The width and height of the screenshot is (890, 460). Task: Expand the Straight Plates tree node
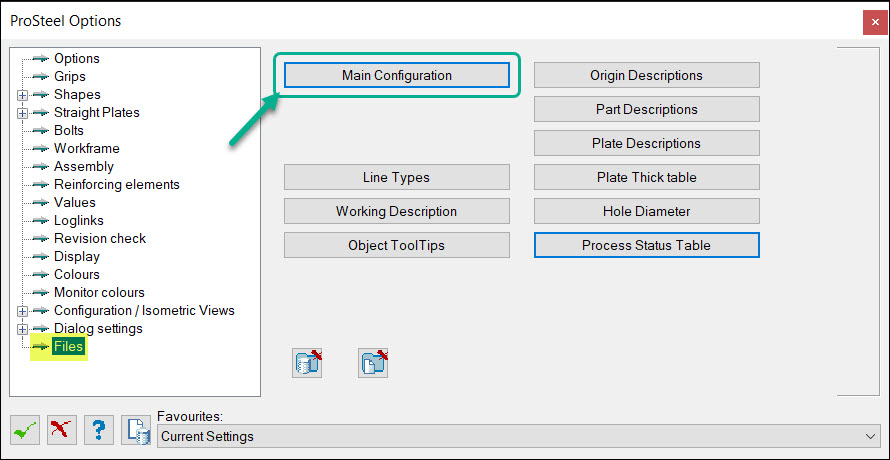tap(22, 114)
